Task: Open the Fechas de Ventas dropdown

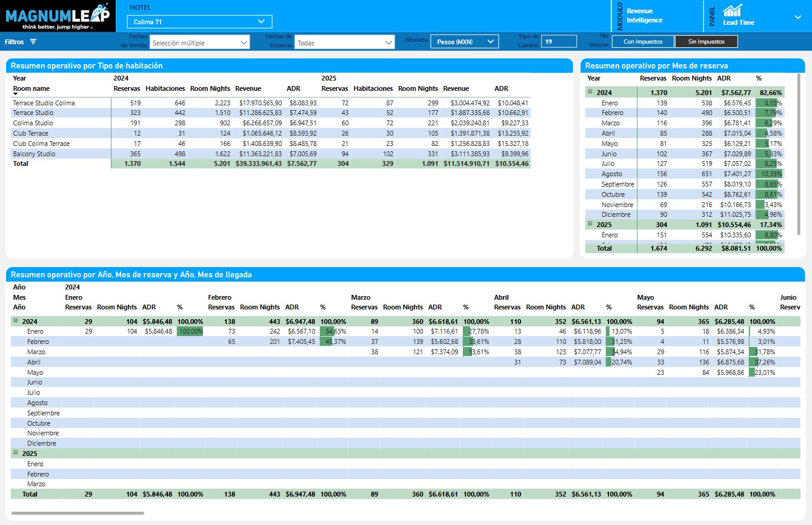Action: [199, 42]
